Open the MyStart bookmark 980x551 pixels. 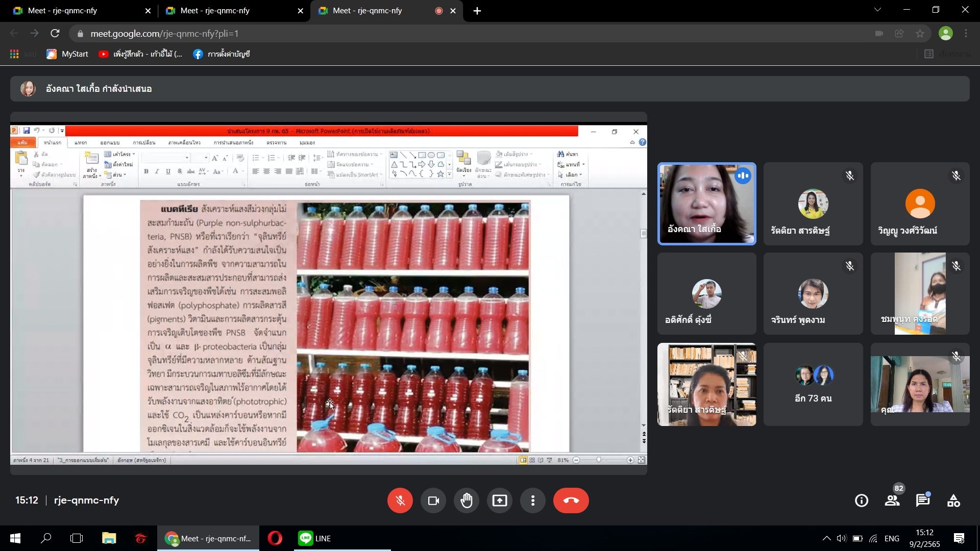click(x=68, y=54)
